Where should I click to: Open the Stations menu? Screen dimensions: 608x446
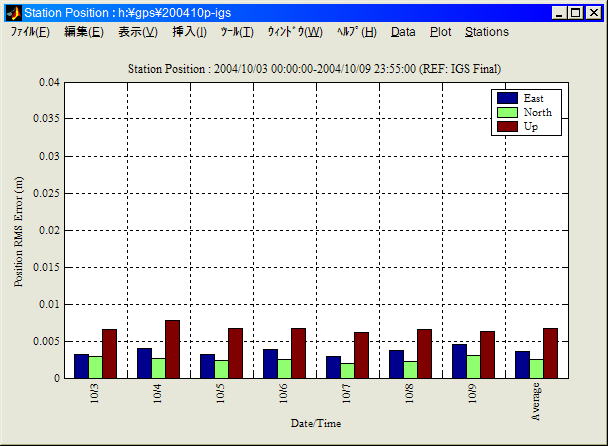tap(486, 32)
